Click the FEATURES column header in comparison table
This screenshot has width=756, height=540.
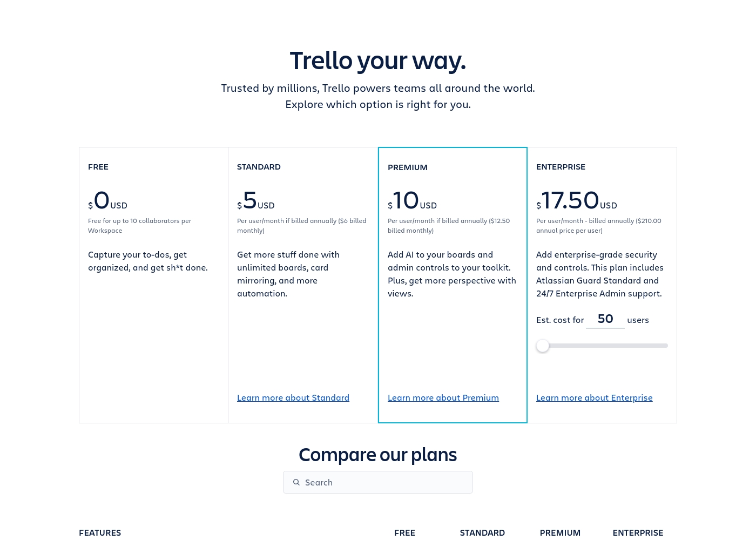point(100,532)
